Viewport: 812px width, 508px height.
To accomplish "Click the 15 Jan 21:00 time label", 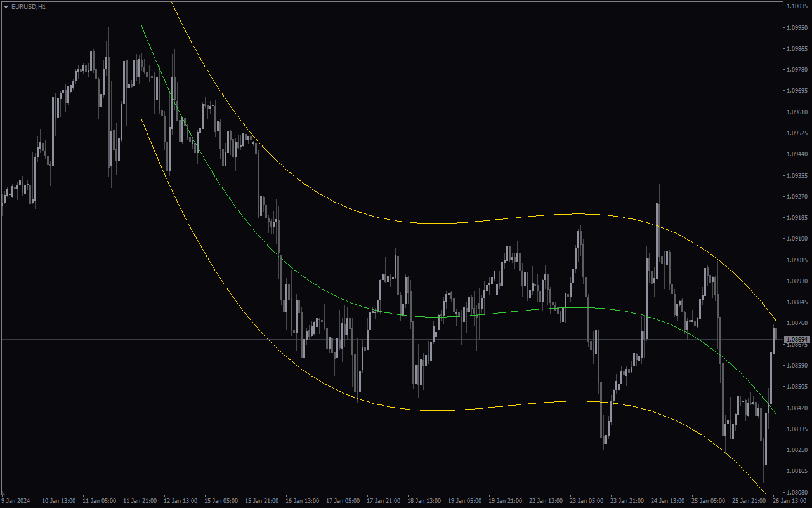I will [262, 501].
